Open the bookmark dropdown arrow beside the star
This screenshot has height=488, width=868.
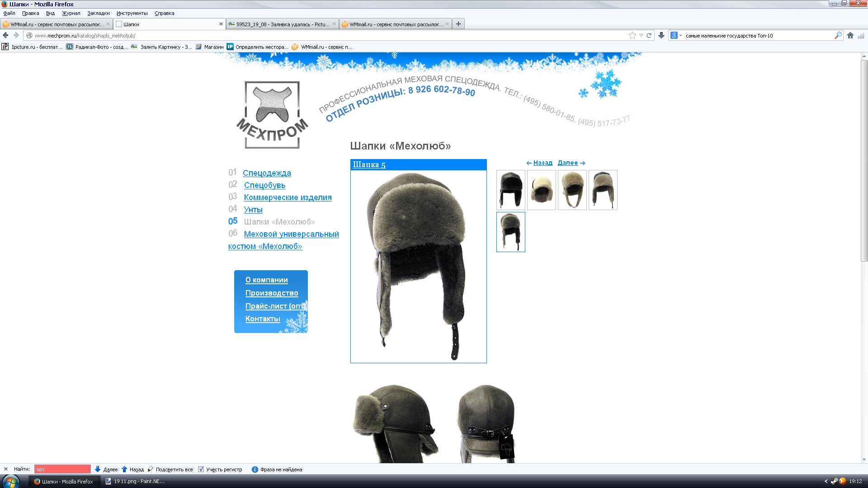[641, 35]
